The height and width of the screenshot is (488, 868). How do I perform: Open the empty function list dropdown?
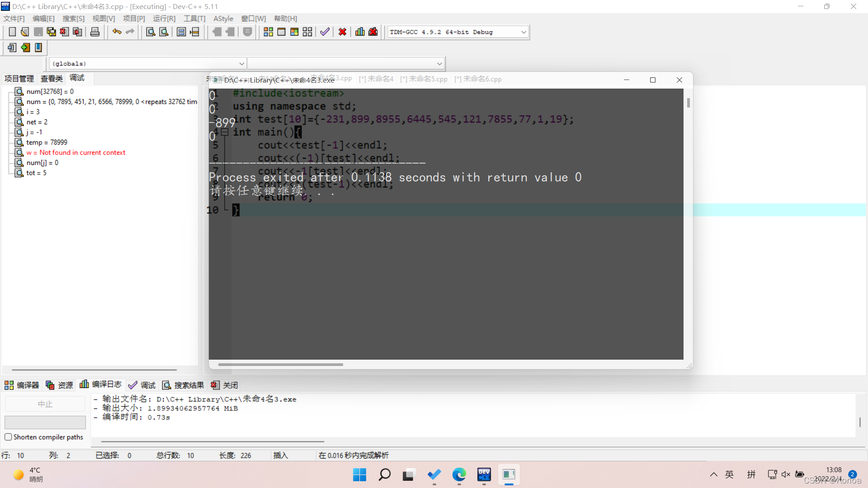click(x=439, y=64)
